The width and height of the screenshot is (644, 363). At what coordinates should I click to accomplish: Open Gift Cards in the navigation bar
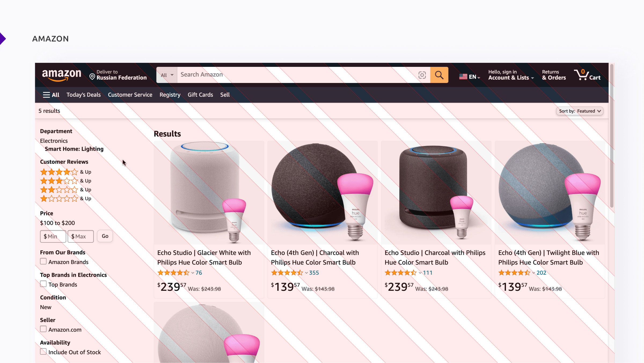pyautogui.click(x=200, y=95)
